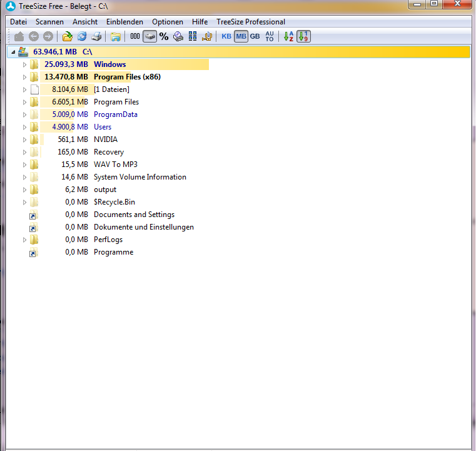
Task: Click the Windows folder icon
Action: (x=34, y=64)
